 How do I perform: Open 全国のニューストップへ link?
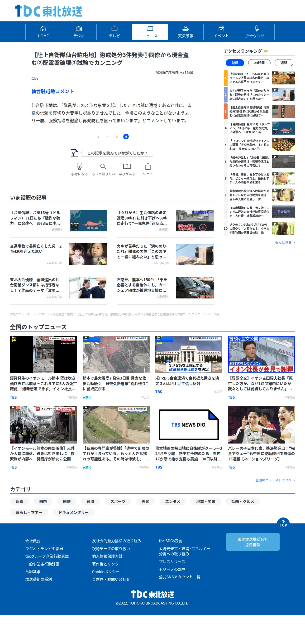point(275,480)
